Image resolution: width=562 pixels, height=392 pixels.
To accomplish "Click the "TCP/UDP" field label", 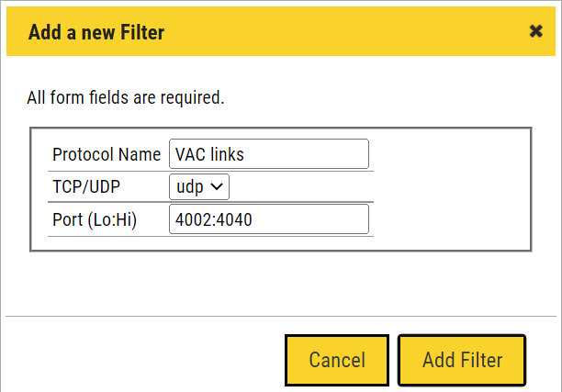I will [86, 186].
